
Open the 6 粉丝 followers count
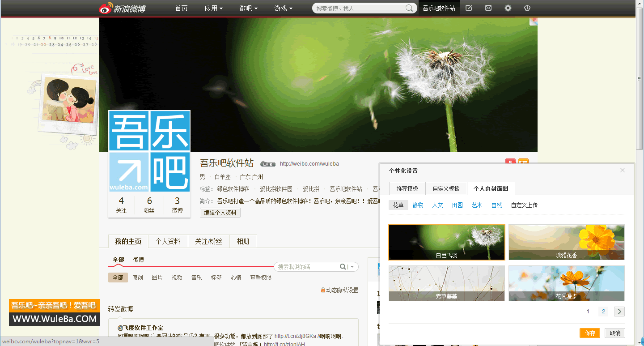[149, 205]
